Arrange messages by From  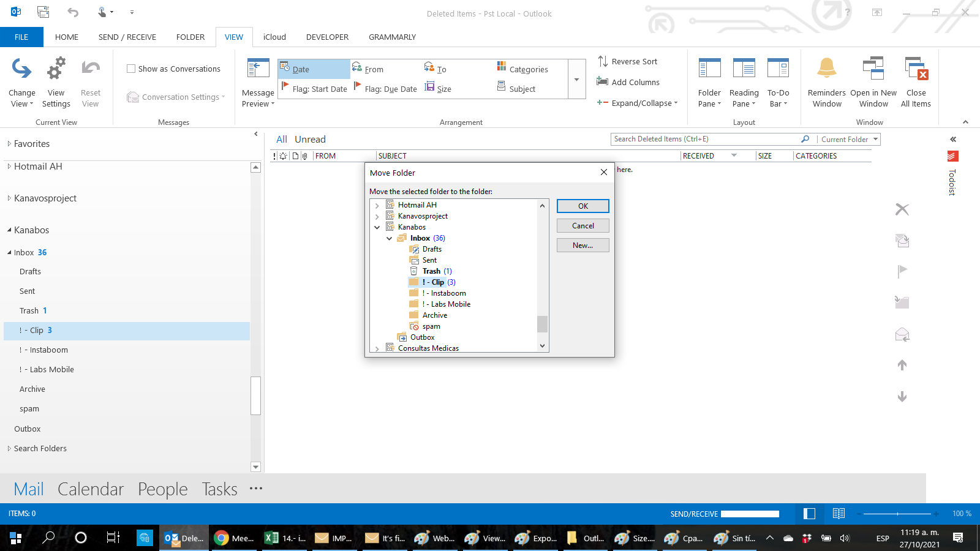tap(368, 69)
